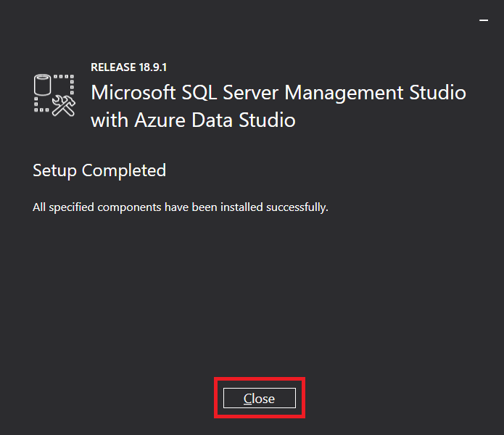Click the Close button
The width and height of the screenshot is (504, 435).
coord(259,398)
